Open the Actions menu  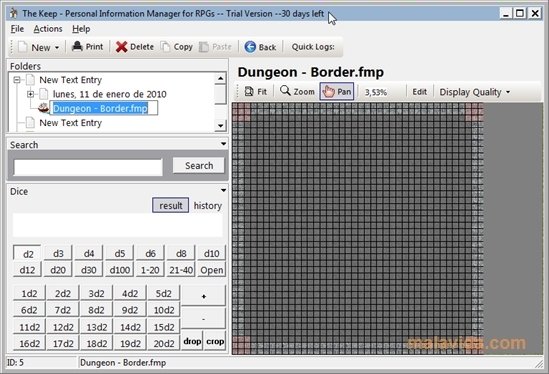[x=48, y=29]
